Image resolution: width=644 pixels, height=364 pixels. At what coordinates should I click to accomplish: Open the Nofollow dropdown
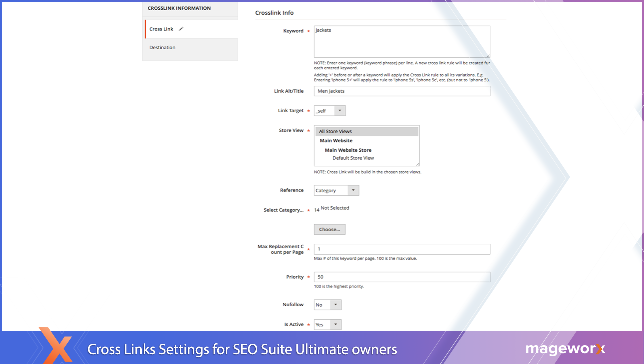tap(328, 305)
